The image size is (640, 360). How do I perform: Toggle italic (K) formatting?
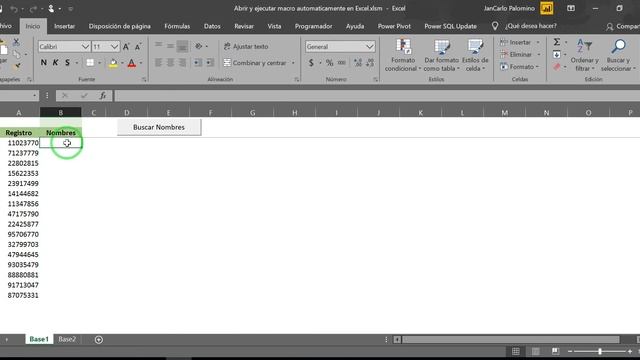[55, 62]
